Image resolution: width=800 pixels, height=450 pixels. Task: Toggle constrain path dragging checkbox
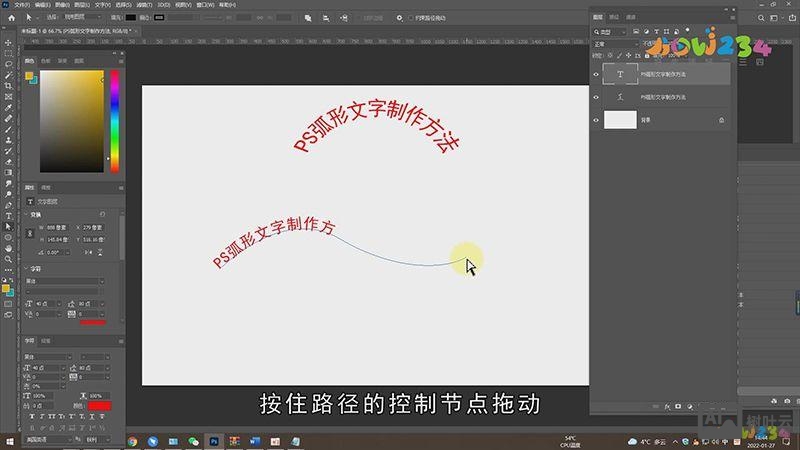410,18
